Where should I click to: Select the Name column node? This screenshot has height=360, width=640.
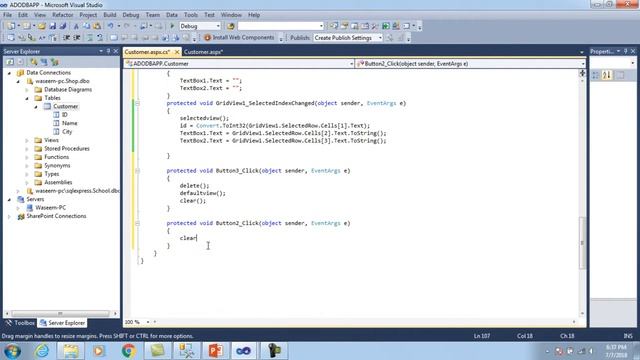pos(69,123)
